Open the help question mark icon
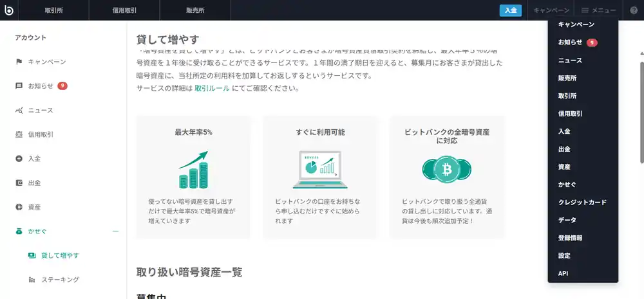 click(634, 10)
